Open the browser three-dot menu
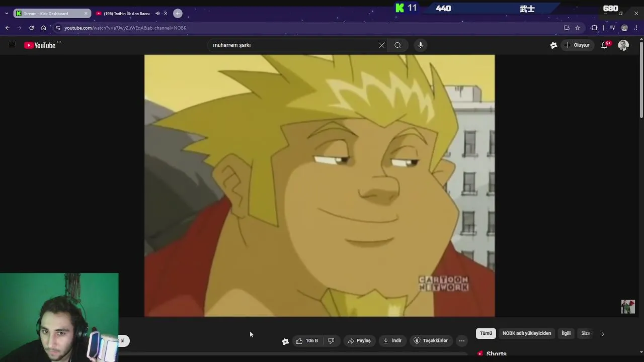The image size is (644, 362). tap(636, 28)
